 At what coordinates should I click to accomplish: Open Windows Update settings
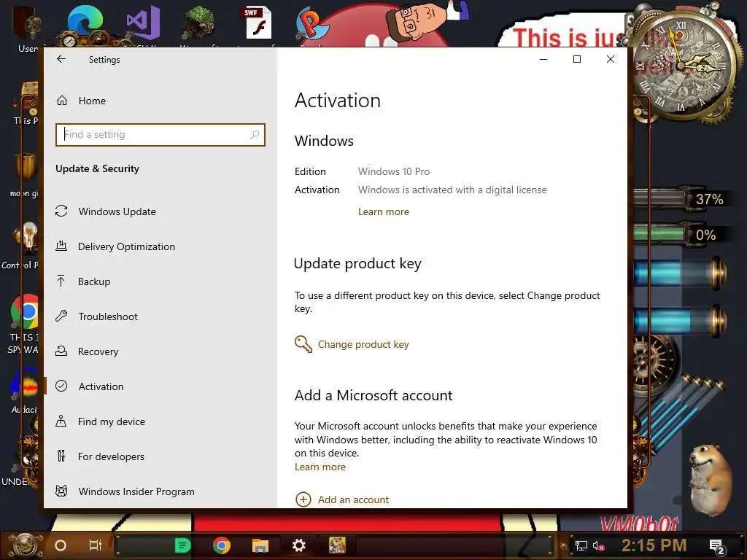(x=160, y=211)
